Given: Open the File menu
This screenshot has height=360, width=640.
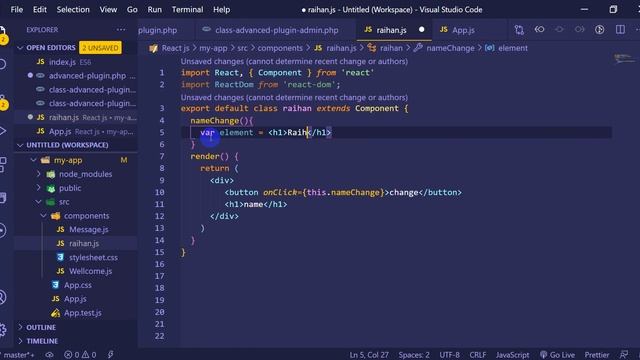Looking at the screenshot, I should [17, 9].
